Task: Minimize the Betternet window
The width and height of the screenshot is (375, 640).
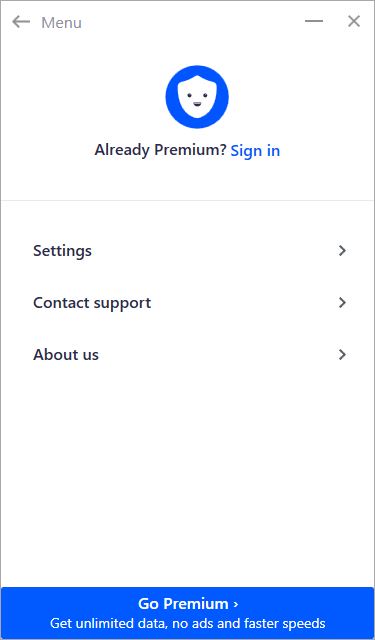Action: pos(314,21)
